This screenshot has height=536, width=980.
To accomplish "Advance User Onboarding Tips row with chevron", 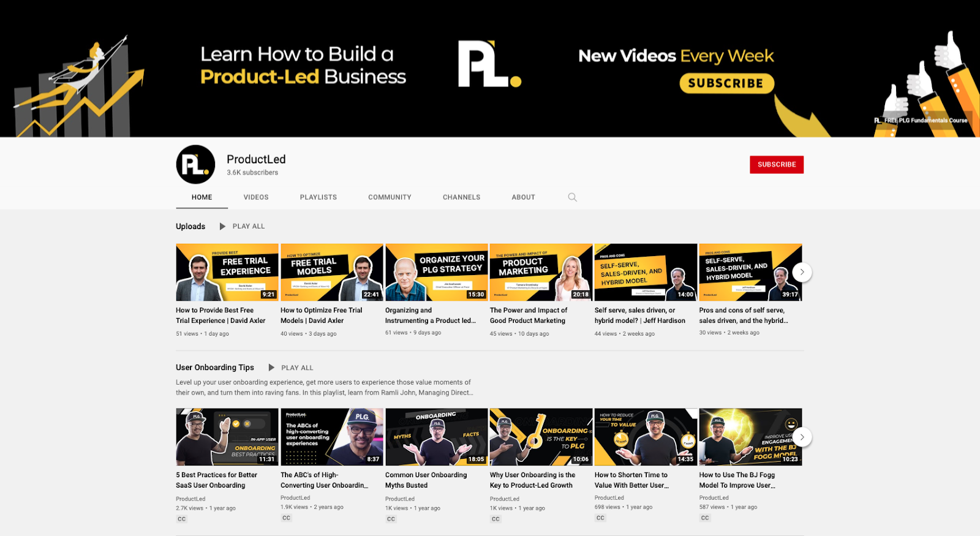I will [802, 437].
